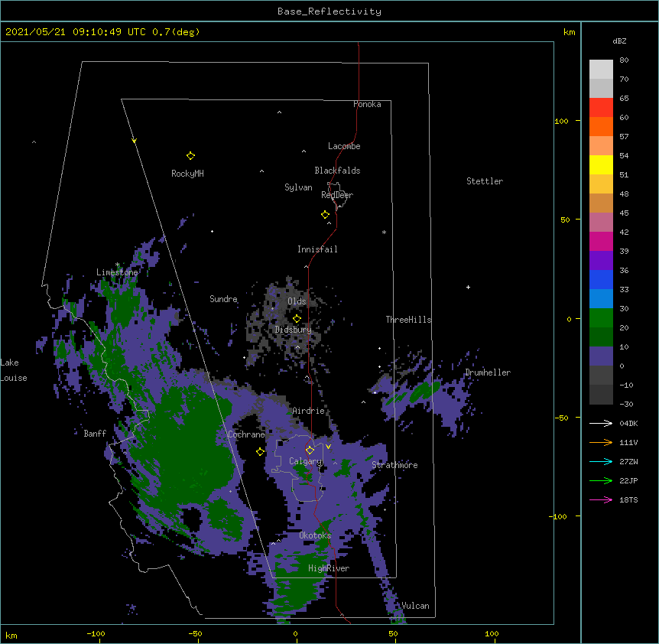Click the green 30 dBZ color swatch
659x644 pixels.
point(601,318)
